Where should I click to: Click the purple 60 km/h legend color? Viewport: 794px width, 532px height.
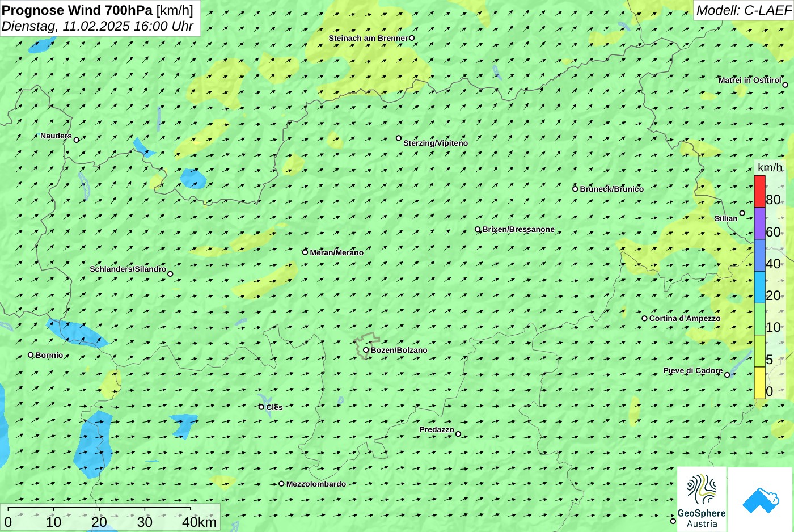(759, 223)
